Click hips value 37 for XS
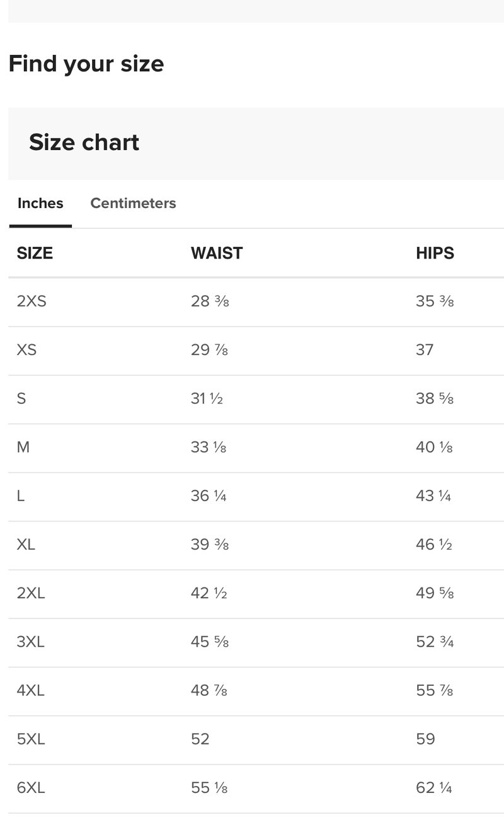 425,350
